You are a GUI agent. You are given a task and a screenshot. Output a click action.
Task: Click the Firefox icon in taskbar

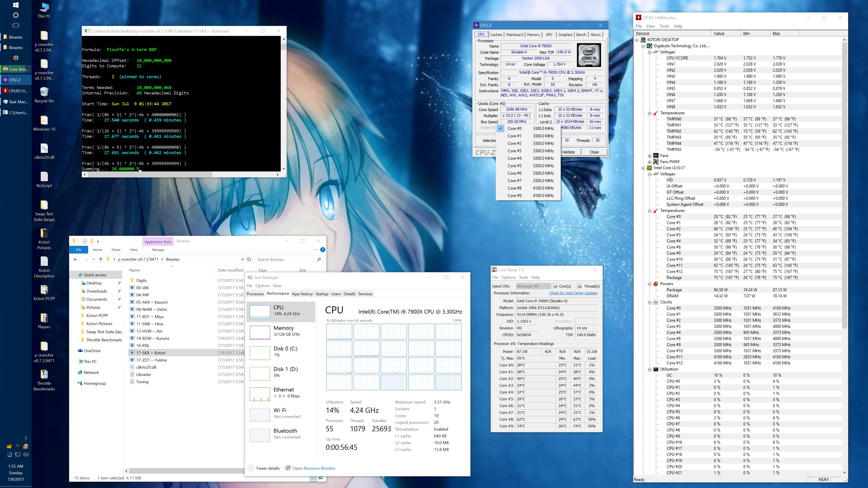(16, 58)
